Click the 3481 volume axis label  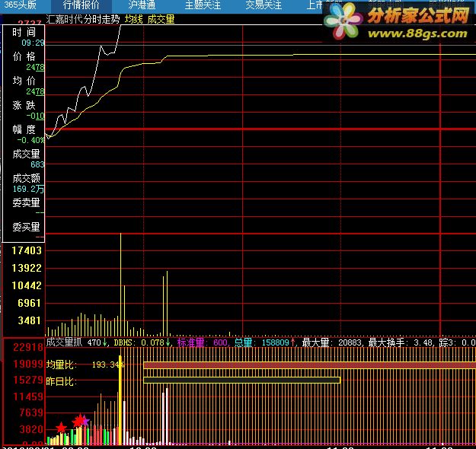29,320
